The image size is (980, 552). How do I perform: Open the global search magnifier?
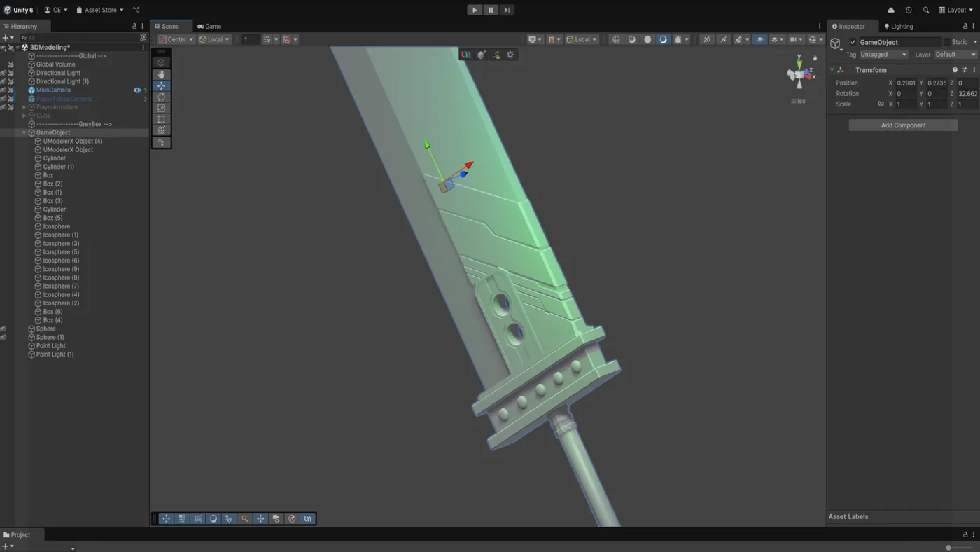pyautogui.click(x=926, y=10)
